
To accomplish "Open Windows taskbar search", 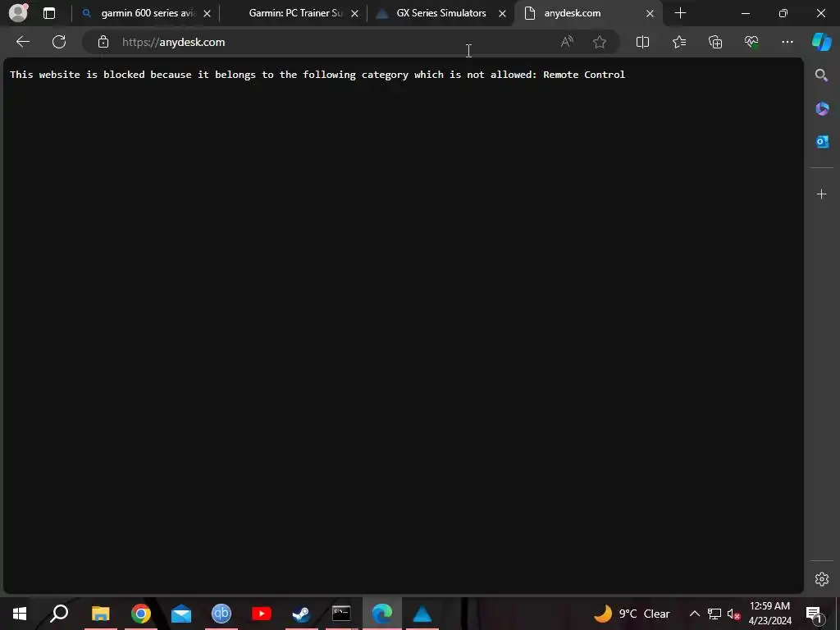I will pyautogui.click(x=59, y=614).
